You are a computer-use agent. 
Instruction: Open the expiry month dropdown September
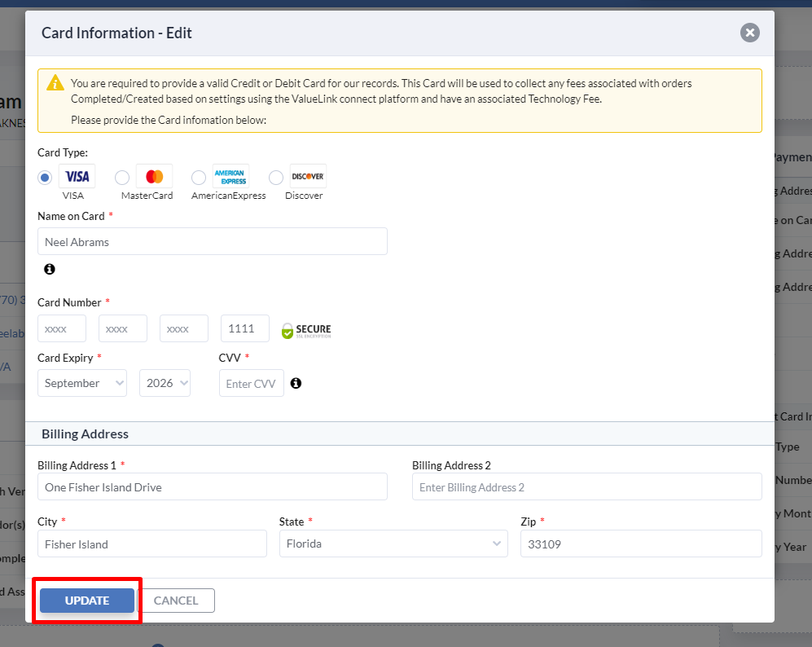pos(82,383)
